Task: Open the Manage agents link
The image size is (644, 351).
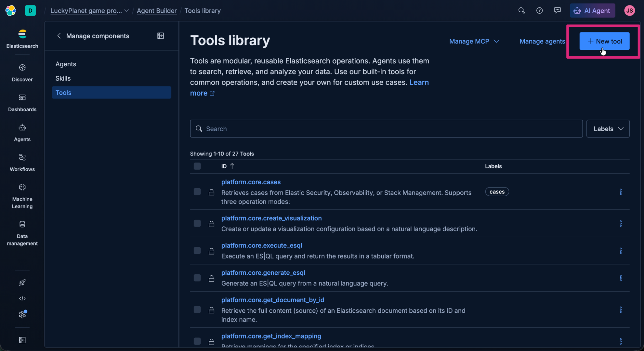Action: click(542, 41)
